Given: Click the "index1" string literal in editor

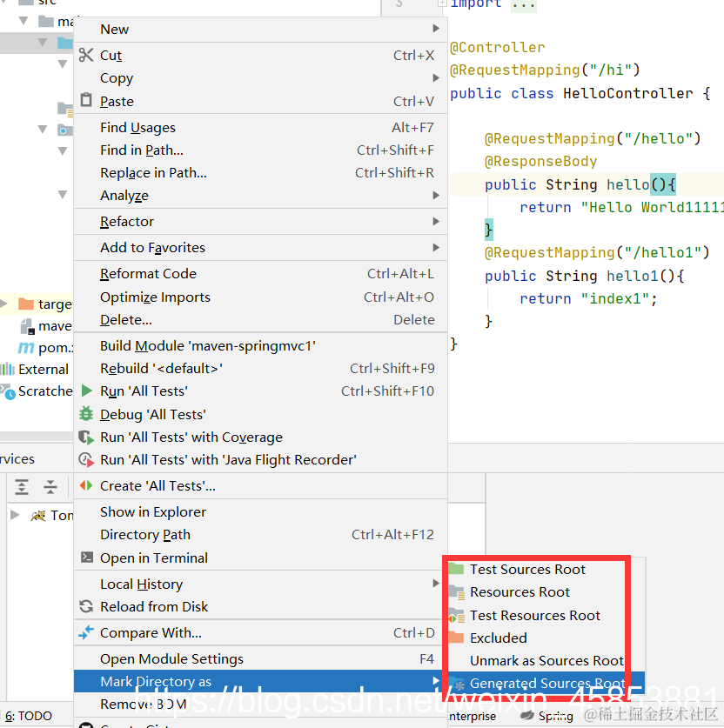Looking at the screenshot, I should coord(615,298).
